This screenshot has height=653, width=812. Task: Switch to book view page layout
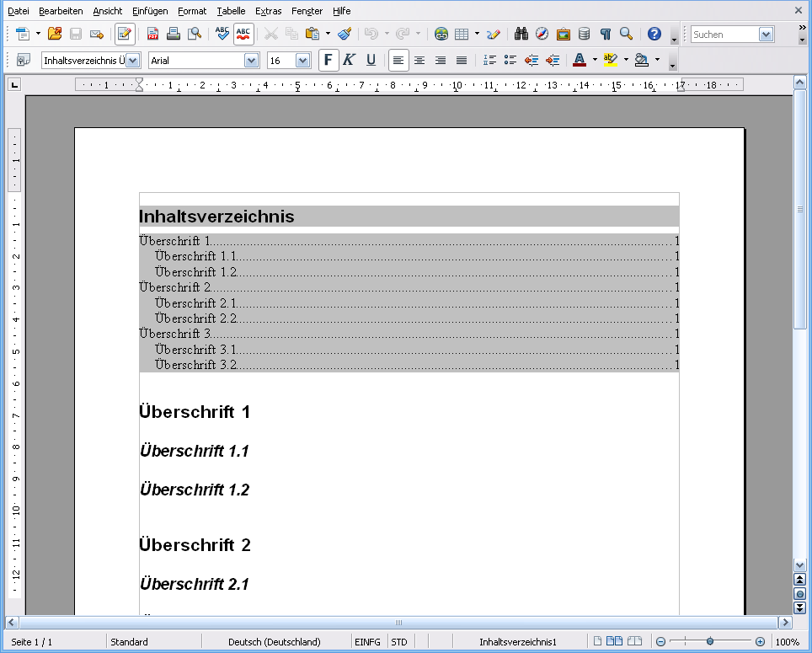point(633,642)
